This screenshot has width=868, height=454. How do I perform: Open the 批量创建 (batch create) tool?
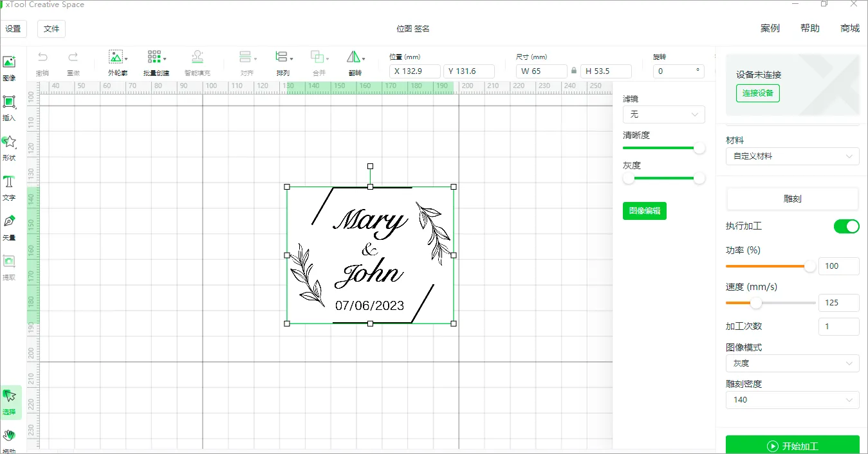156,63
